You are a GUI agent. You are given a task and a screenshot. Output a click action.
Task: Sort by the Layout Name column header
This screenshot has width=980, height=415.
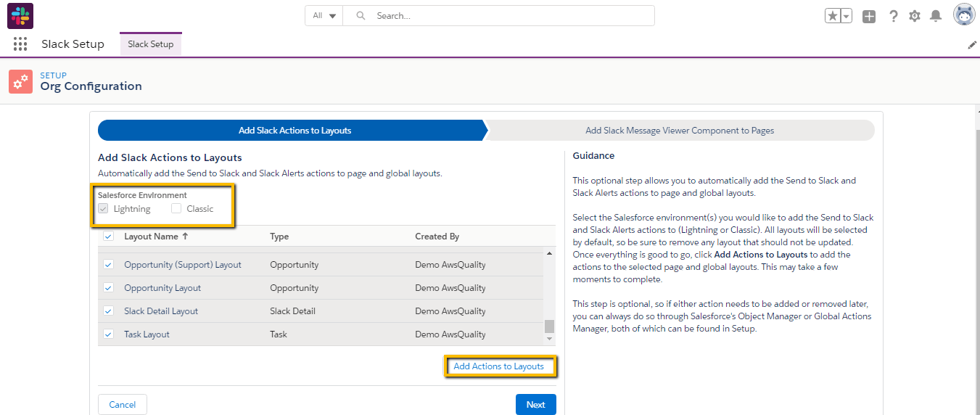pyautogui.click(x=151, y=237)
